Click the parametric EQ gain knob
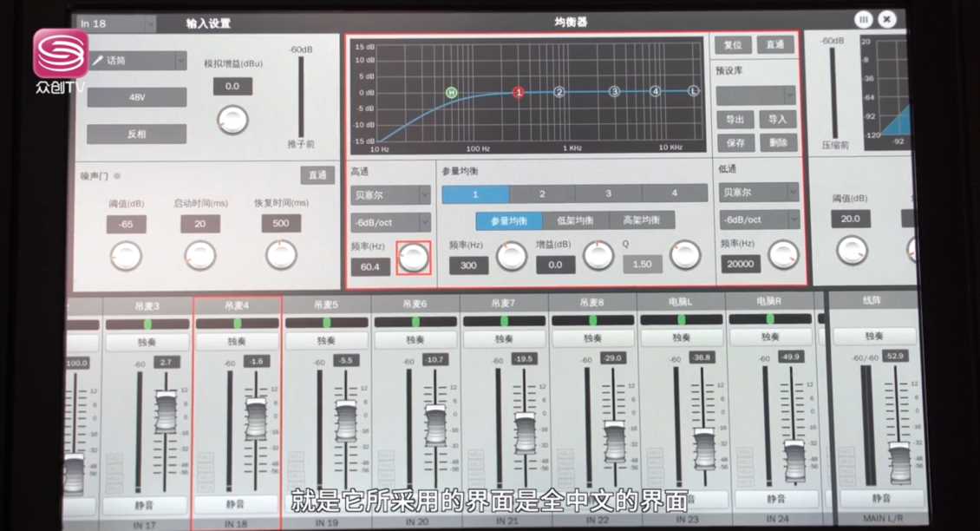980x531 pixels. pyautogui.click(x=598, y=255)
